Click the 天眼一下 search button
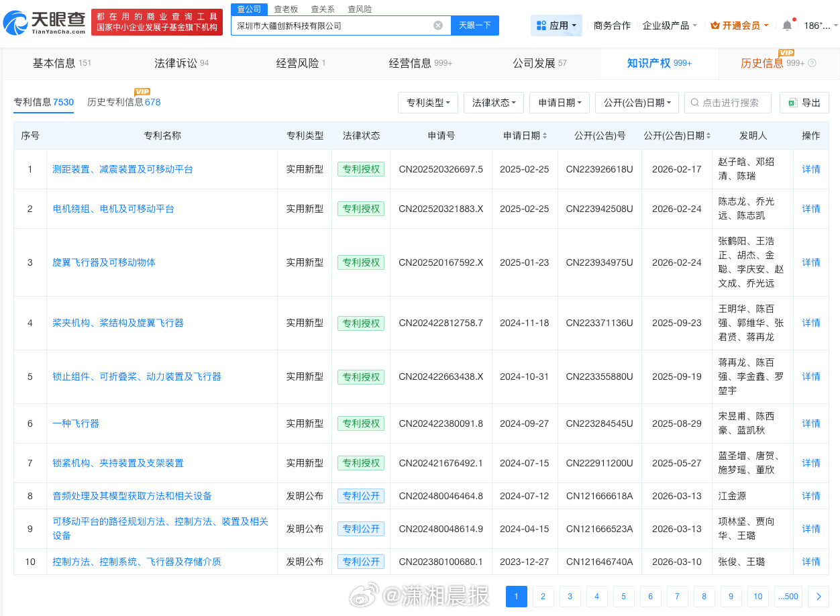840x616 pixels. tap(474, 25)
